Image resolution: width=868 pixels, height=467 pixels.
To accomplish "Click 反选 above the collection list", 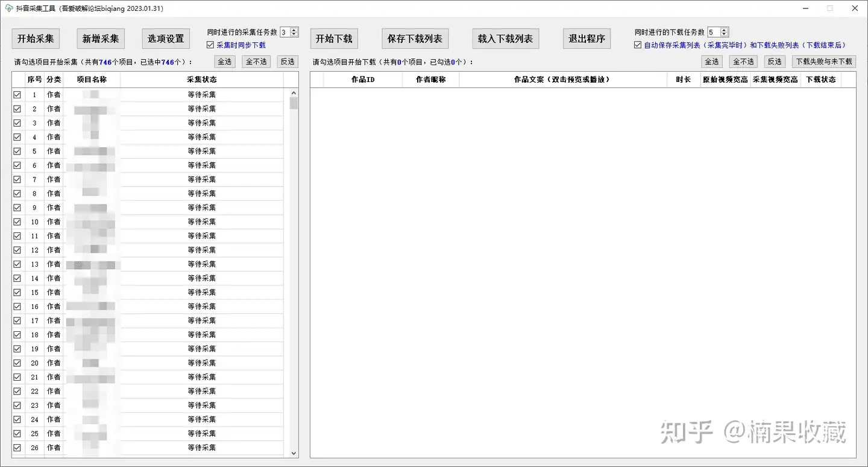I will (x=288, y=62).
